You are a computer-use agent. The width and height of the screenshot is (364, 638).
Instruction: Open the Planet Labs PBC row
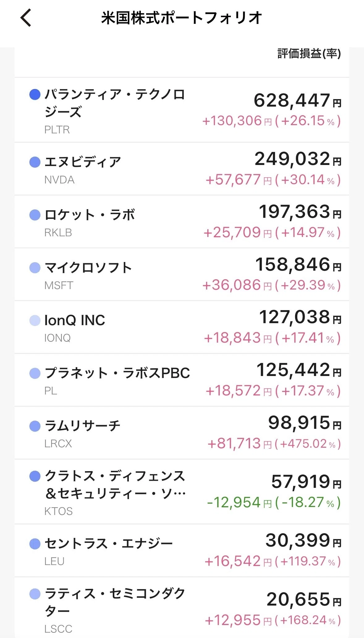point(182,380)
